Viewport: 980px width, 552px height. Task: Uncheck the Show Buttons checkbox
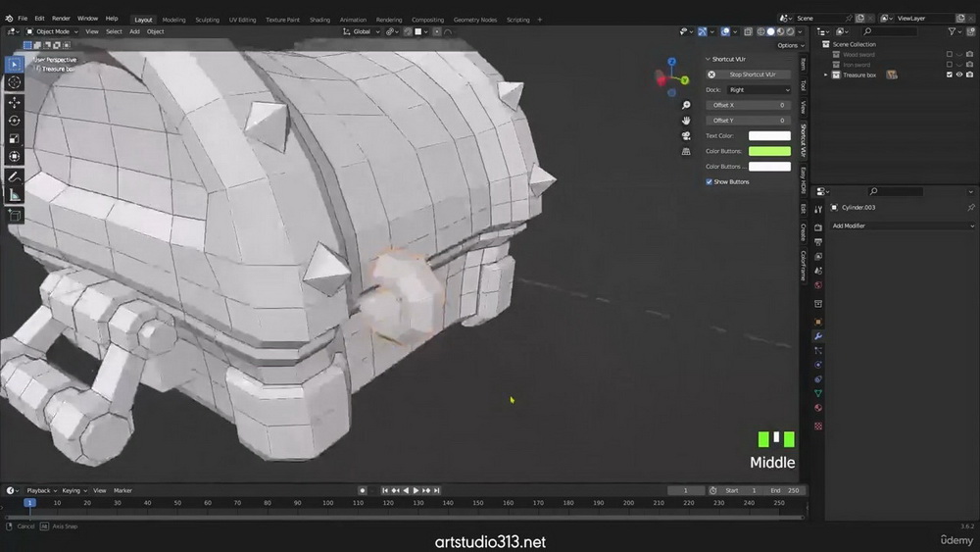[709, 182]
